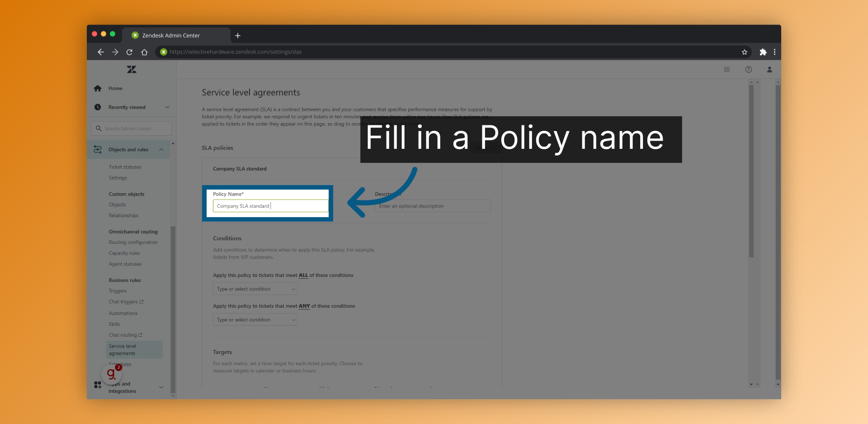
Task: Click the Apps and integrations icon
Action: tap(98, 385)
